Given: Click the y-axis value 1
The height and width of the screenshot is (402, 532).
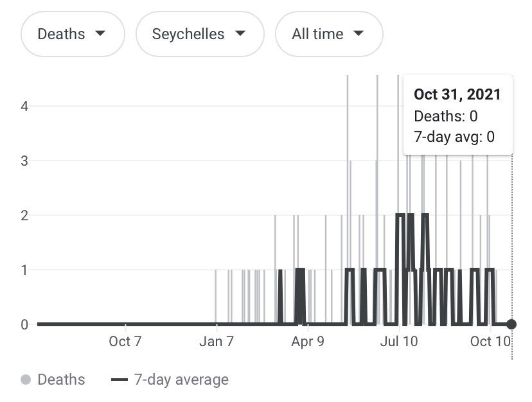Looking at the screenshot, I should tap(24, 270).
